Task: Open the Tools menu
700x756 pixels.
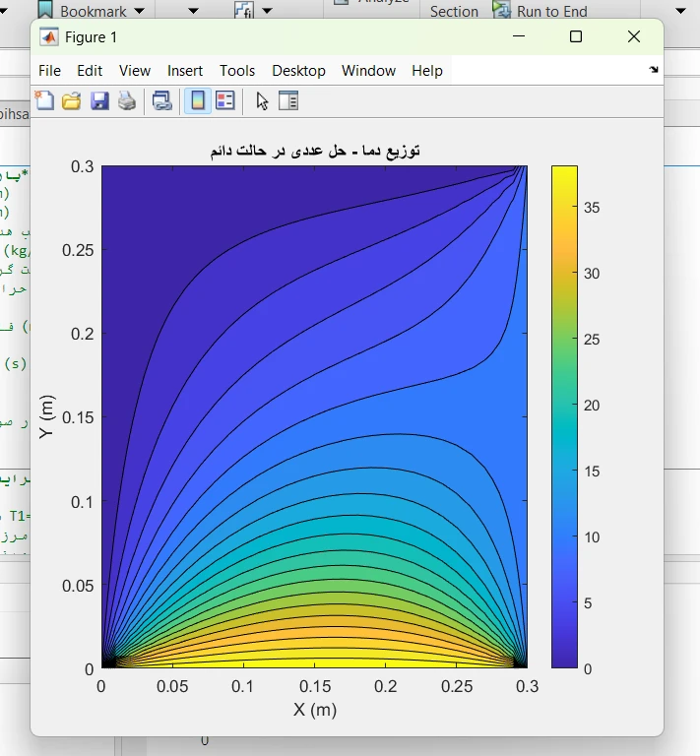Action: (236, 71)
